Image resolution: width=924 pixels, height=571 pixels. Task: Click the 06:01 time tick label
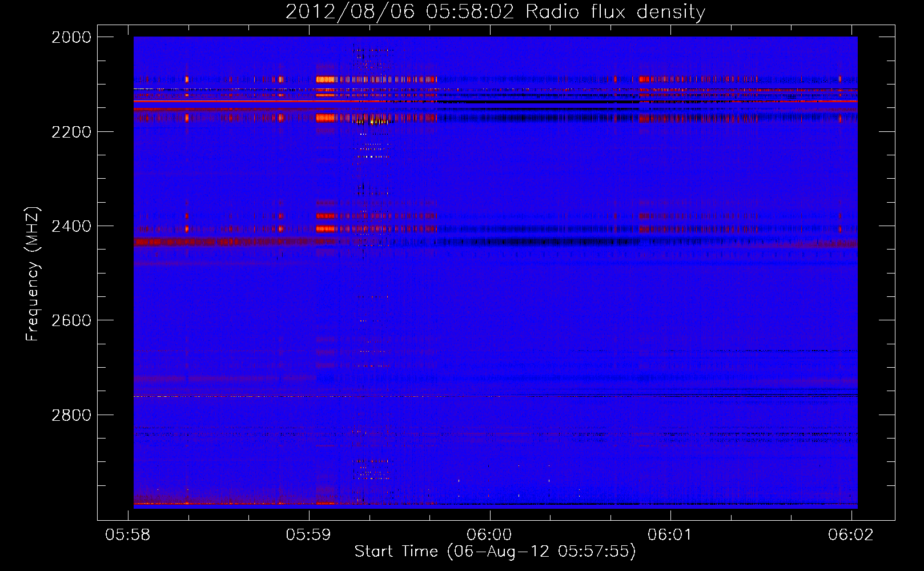[x=670, y=534]
